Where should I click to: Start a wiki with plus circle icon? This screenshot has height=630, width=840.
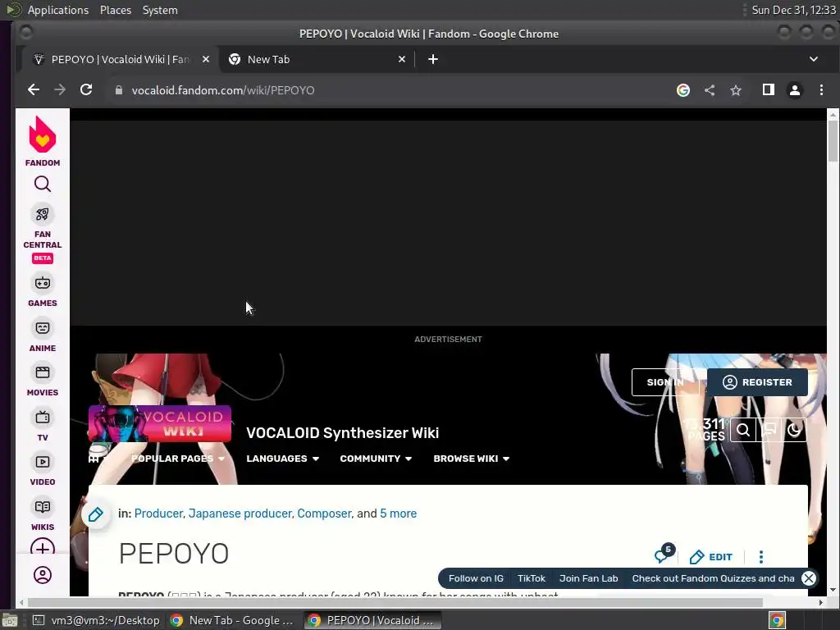[43, 547]
